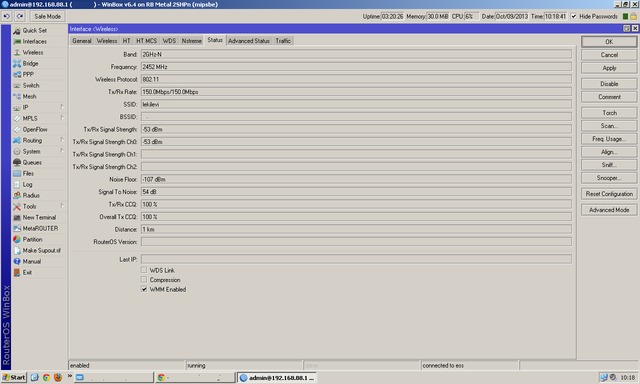This screenshot has width=640, height=384.
Task: Click the Undo arrow in toolbar
Action: point(7,16)
